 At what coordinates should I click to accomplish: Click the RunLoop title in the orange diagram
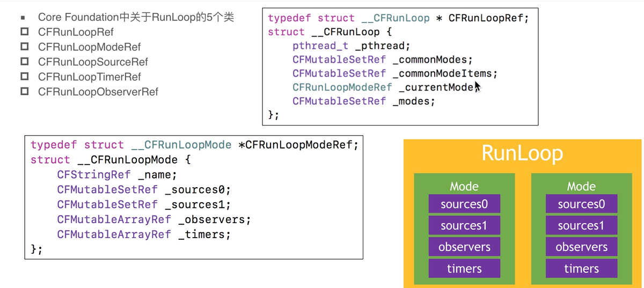pos(522,153)
